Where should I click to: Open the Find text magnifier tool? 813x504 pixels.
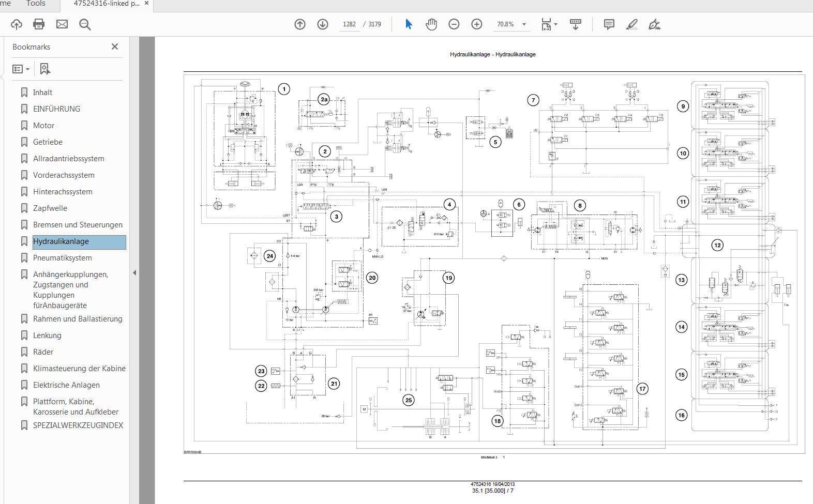pos(85,24)
